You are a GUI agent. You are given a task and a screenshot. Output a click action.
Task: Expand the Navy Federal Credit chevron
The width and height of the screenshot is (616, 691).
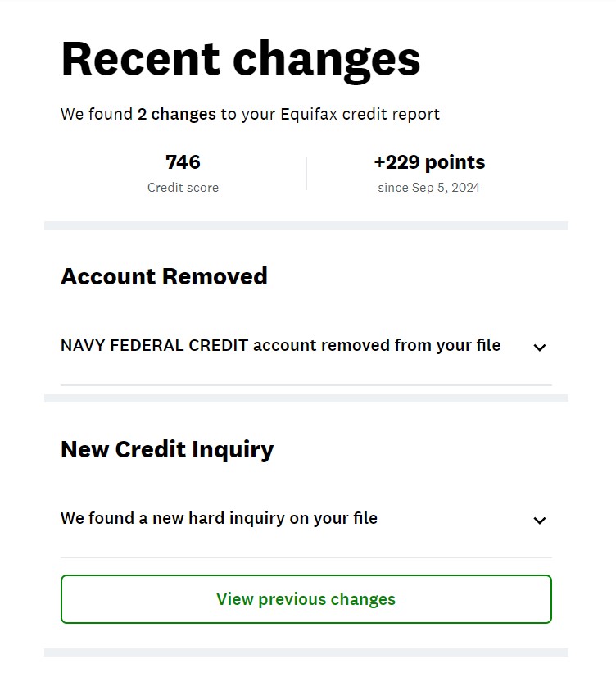point(539,348)
